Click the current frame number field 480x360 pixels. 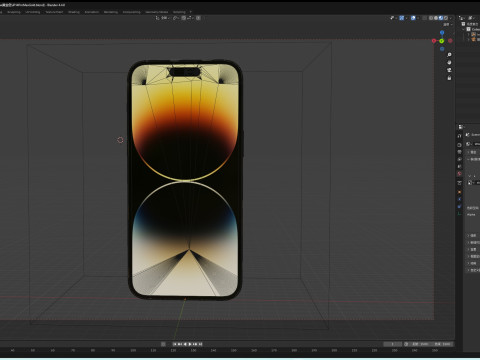(393, 344)
